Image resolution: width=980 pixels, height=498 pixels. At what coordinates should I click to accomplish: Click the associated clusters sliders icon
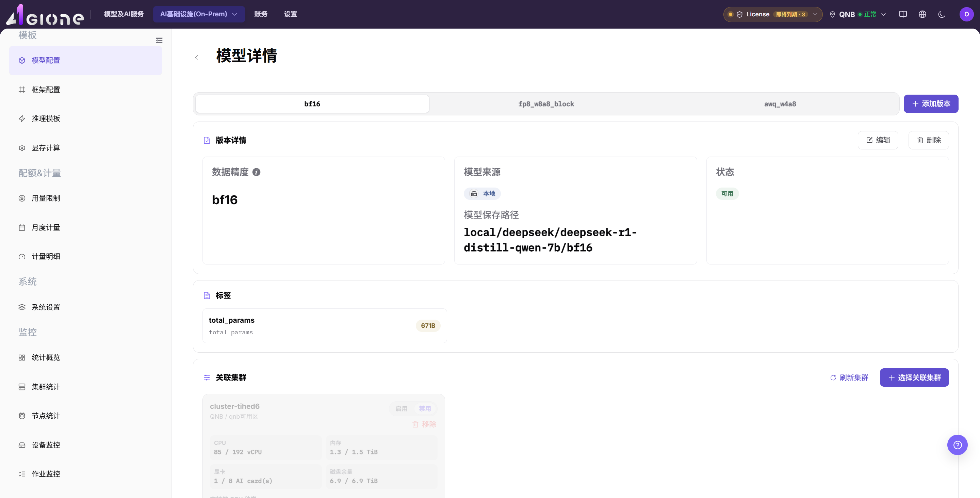tap(207, 378)
